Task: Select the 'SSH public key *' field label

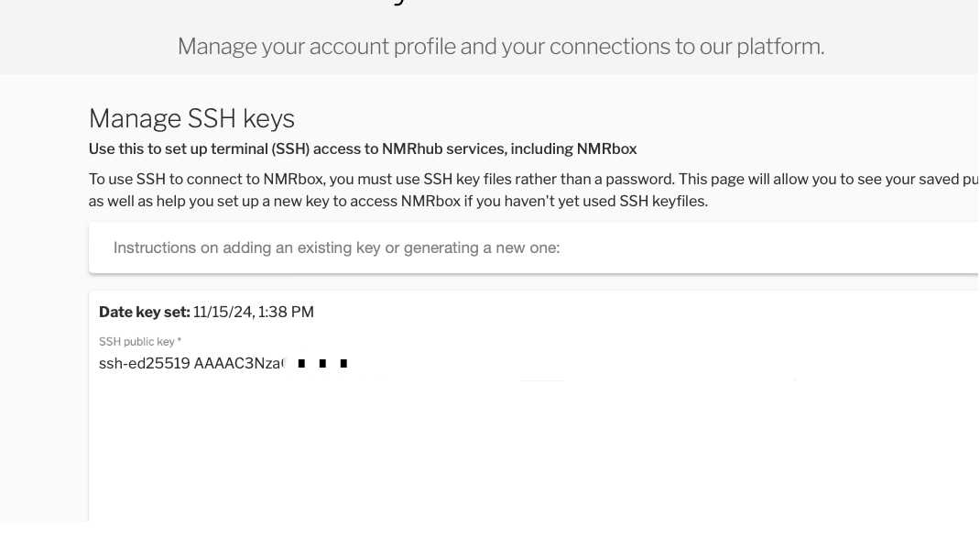Action: point(140,342)
